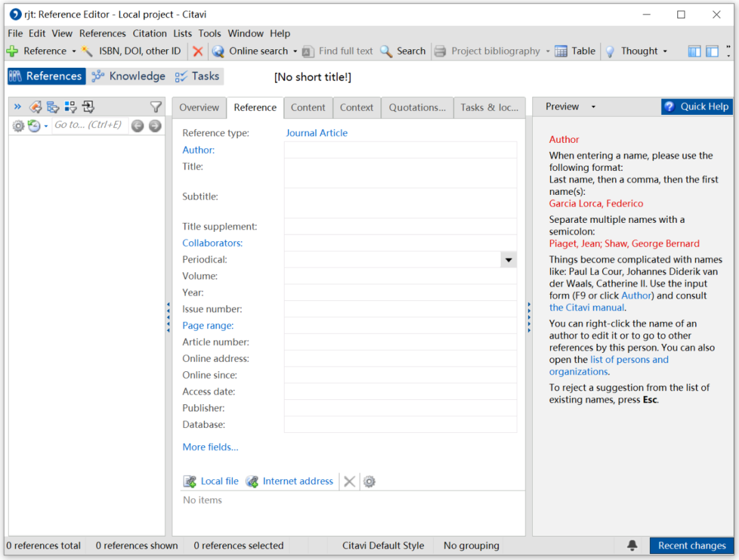Change reference type Journal Article link
739x560 pixels.
[317, 133]
